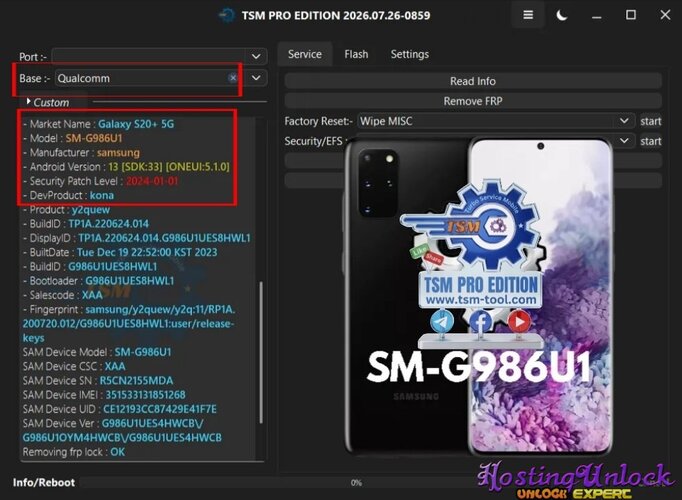
Task: Toggle dark mode moon icon
Action: [x=562, y=16]
